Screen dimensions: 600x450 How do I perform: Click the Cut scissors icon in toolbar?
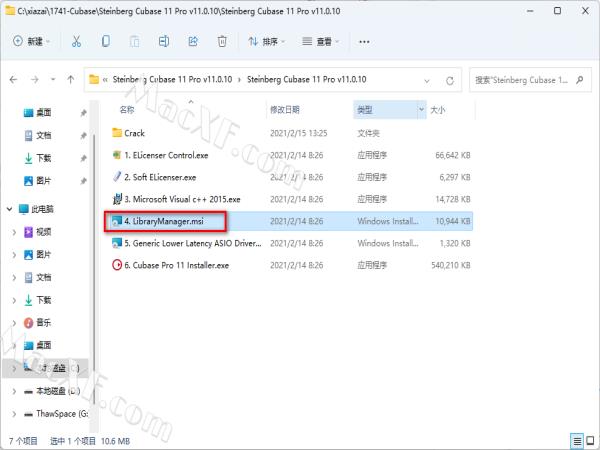point(77,41)
